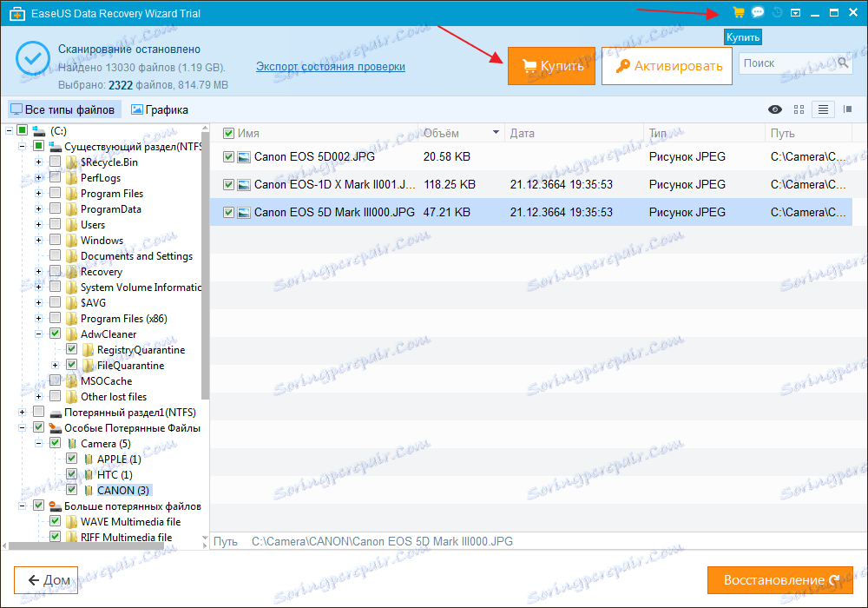Screen dimensions: 868x608
Task: Uncheck Canon EOS 5D002.JPG checkbox
Action: tap(228, 156)
